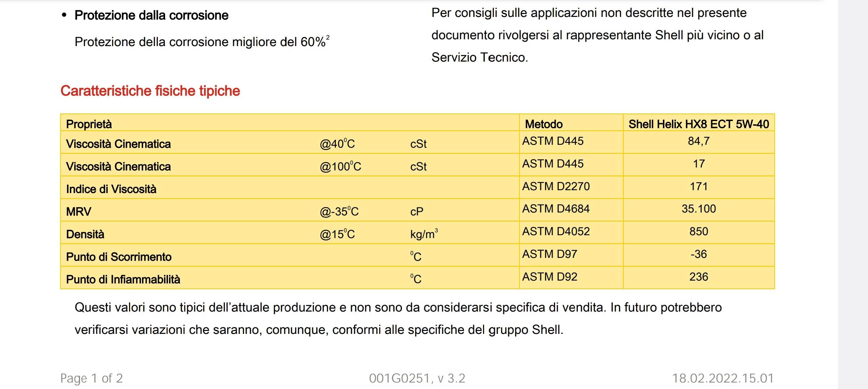Click the 35.100 value cell
Image resolution: width=868 pixels, height=389 pixels.
pyautogui.click(x=699, y=209)
